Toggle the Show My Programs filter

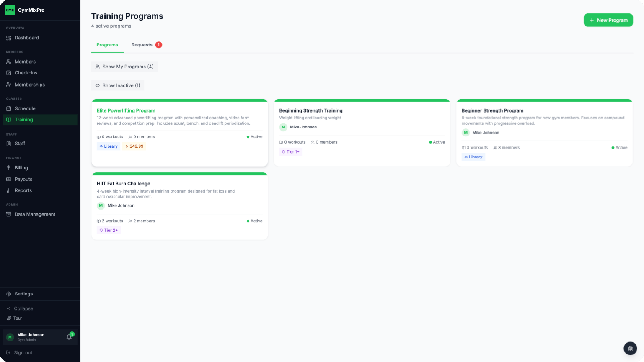tap(124, 67)
